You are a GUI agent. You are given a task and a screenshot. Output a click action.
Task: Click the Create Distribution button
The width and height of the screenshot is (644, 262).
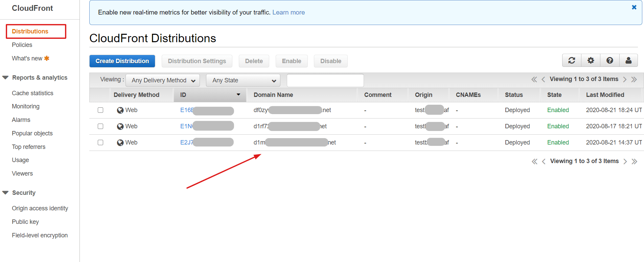122,61
